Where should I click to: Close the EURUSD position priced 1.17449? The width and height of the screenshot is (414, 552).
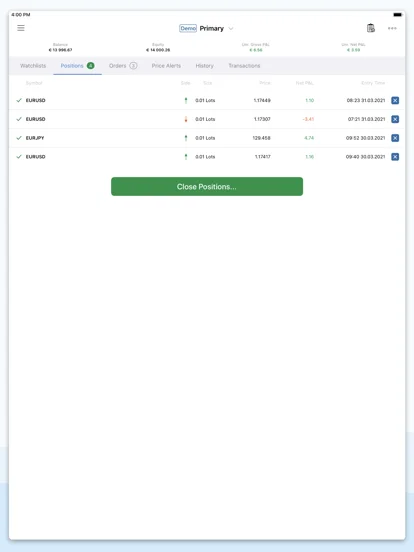(395, 100)
